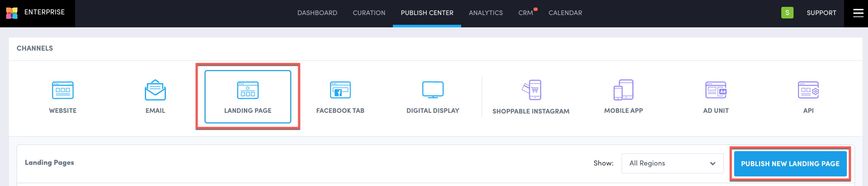Click Publish New Landing Page button
The height and width of the screenshot is (186, 868).
(790, 164)
